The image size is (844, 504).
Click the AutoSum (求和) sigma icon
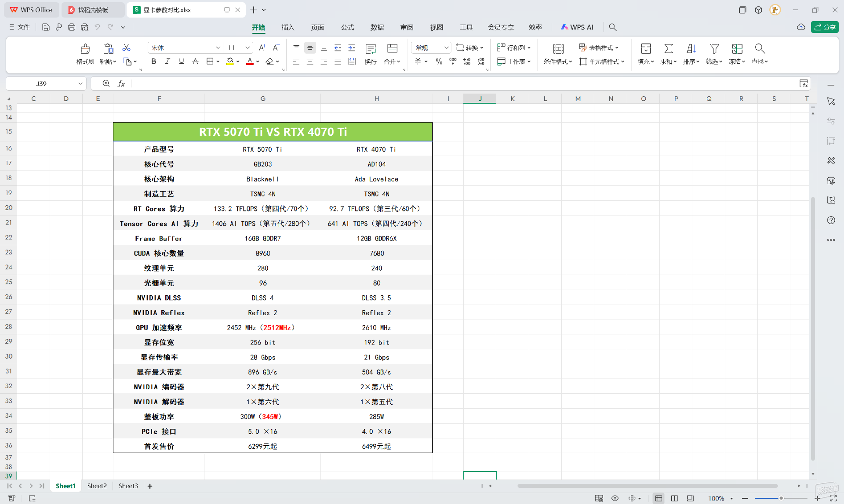click(x=668, y=48)
